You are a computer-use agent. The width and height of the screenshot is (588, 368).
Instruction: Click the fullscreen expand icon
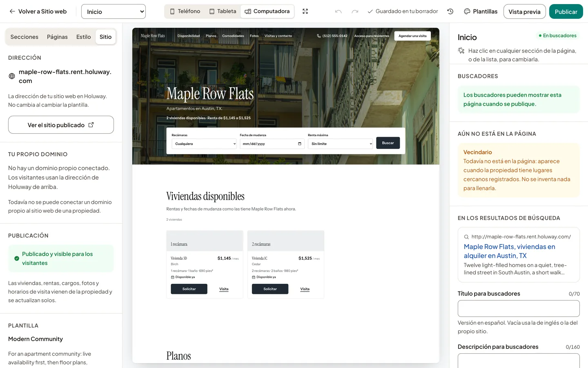tap(305, 11)
